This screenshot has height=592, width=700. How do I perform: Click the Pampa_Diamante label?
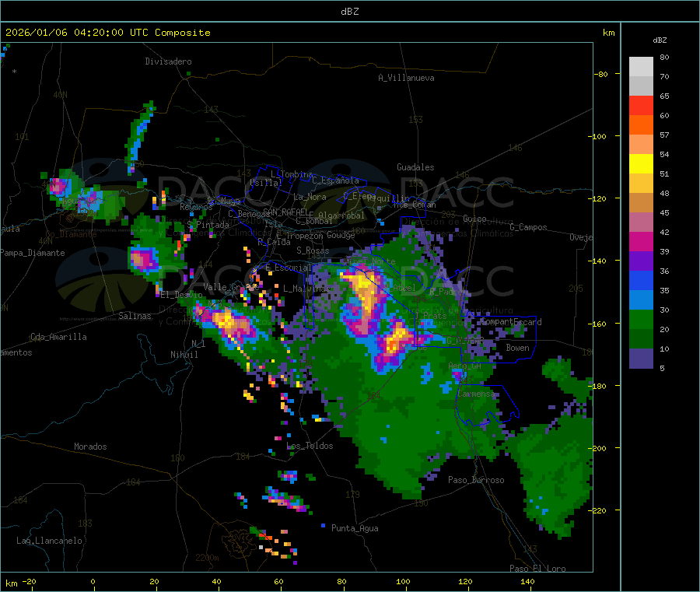click(x=33, y=253)
